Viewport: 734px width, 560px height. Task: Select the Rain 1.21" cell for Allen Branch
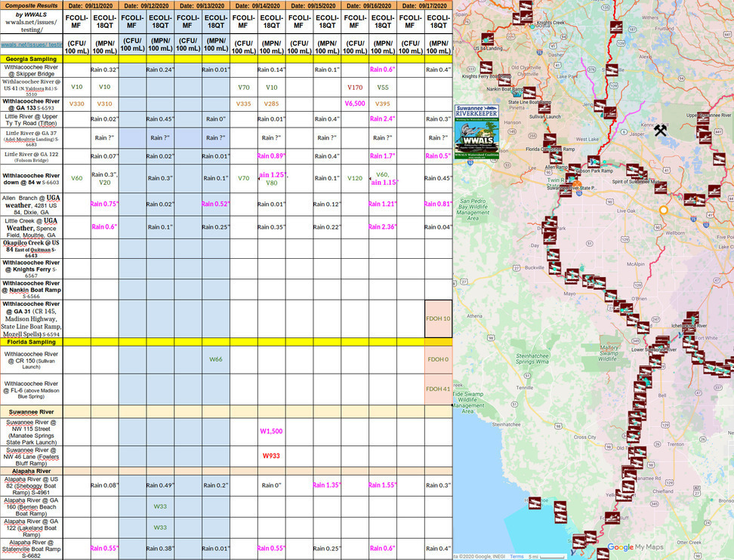tap(382, 204)
